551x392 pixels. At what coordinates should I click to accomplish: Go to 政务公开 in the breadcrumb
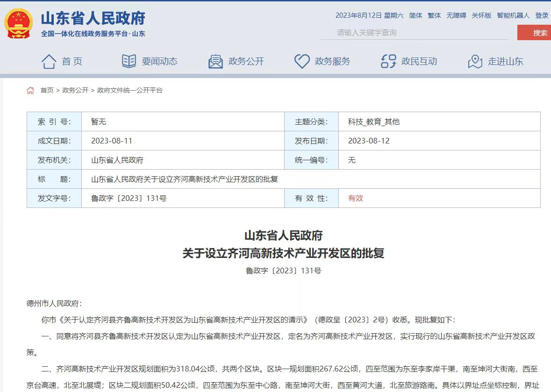tap(75, 90)
